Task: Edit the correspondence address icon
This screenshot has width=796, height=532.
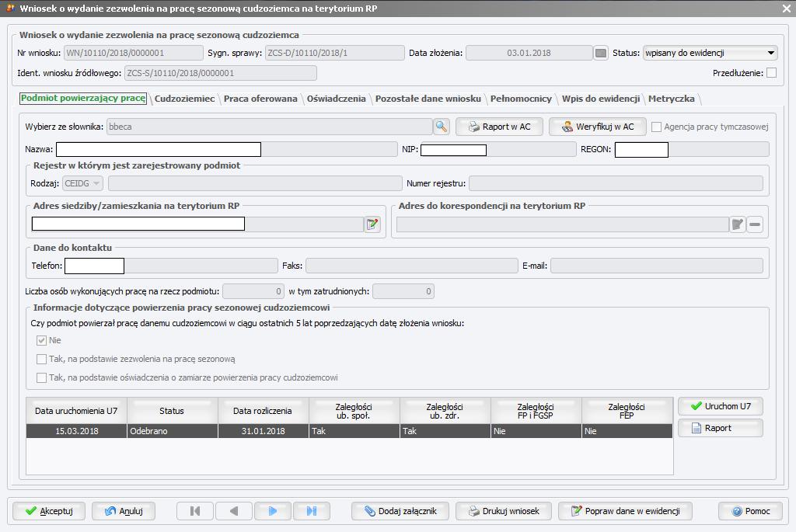Action: click(x=738, y=224)
